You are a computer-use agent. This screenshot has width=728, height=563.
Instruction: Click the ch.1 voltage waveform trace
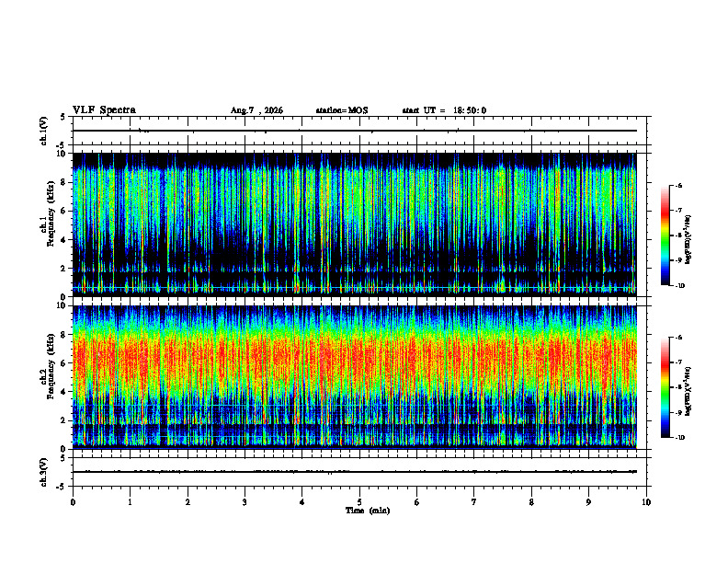click(x=355, y=131)
